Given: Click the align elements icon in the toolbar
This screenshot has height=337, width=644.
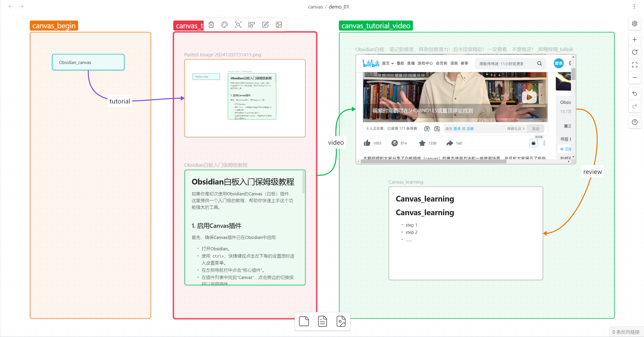Looking at the screenshot, I should pyautogui.click(x=252, y=25).
